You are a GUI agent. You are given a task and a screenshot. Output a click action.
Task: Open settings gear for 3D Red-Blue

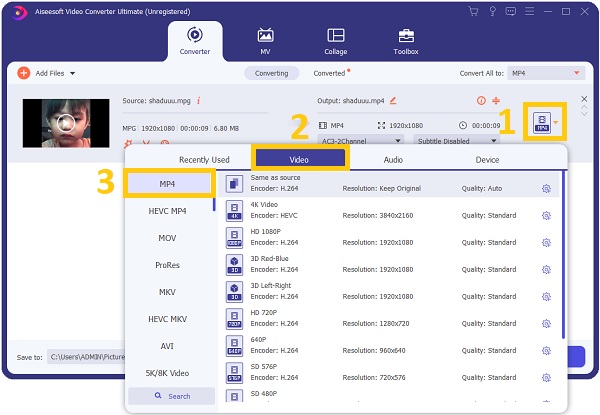point(546,270)
